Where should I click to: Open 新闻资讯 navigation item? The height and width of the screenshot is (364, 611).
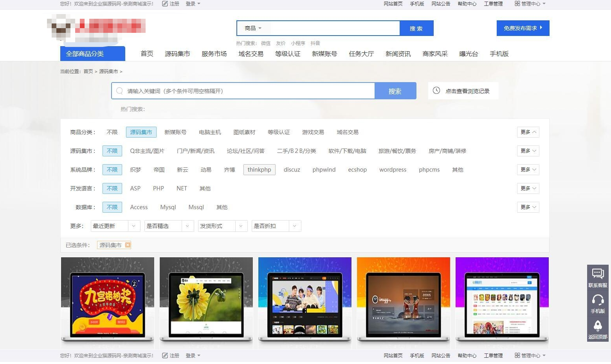pyautogui.click(x=398, y=54)
